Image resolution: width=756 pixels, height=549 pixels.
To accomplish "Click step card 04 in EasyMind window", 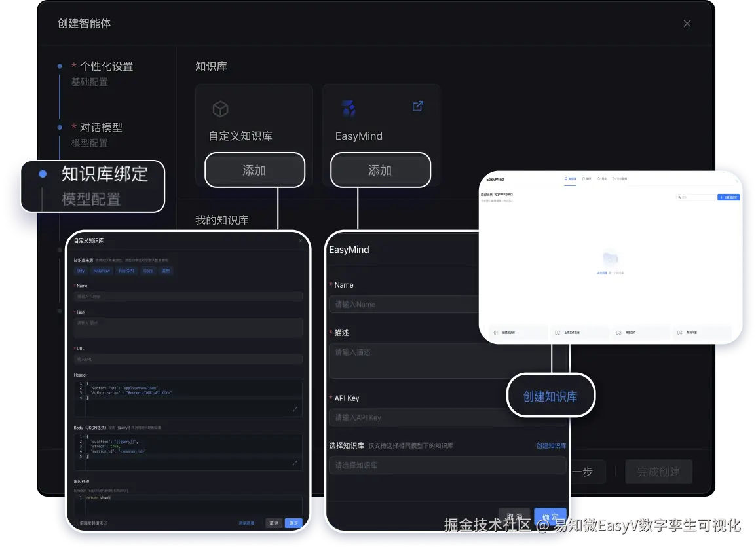I will (x=702, y=333).
